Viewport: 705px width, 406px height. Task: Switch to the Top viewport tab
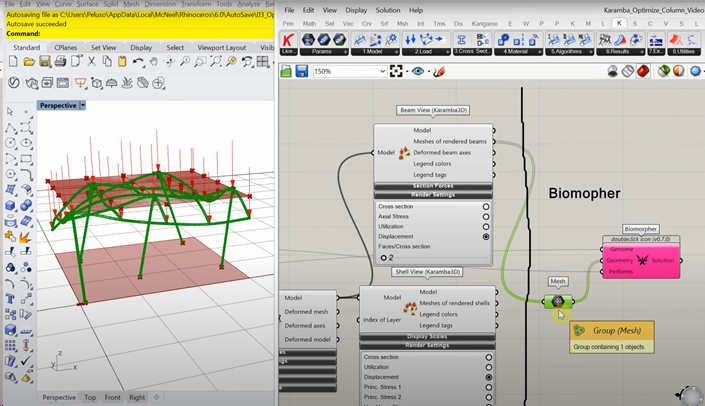(x=90, y=397)
